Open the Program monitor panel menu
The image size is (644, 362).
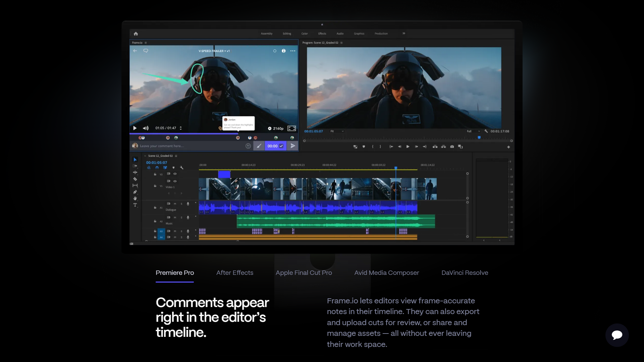pos(341,43)
